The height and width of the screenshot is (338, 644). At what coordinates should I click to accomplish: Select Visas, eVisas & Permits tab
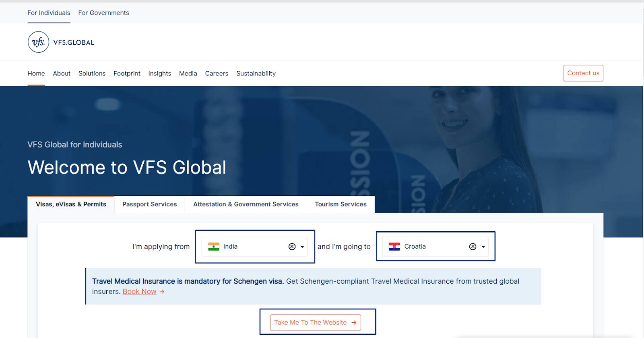click(x=71, y=204)
